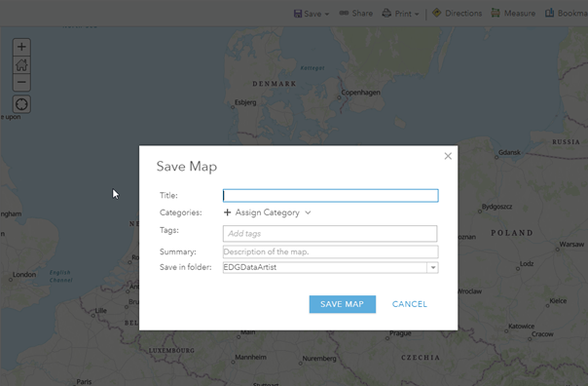Expand the Print menu arrow
The image size is (588, 386).
tap(417, 15)
